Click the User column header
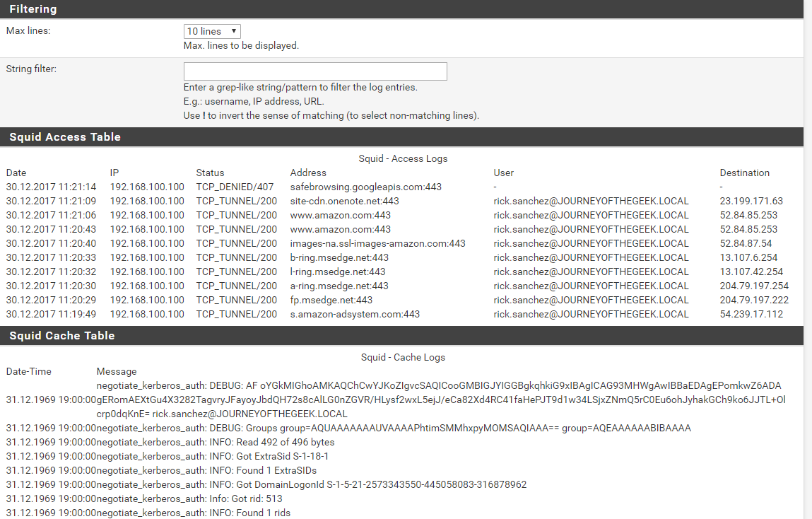The image size is (812, 519). (504, 173)
